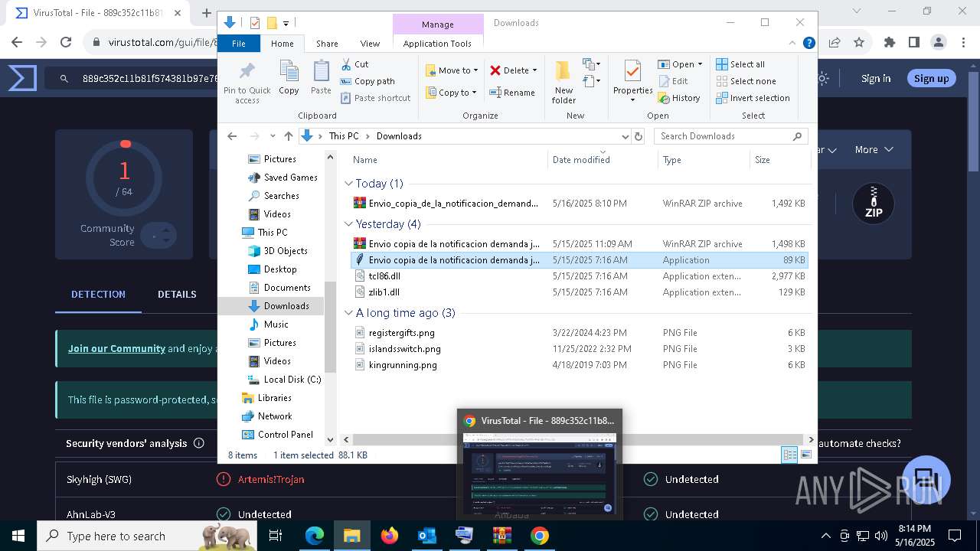Select registergifts.png file

[579, 333]
